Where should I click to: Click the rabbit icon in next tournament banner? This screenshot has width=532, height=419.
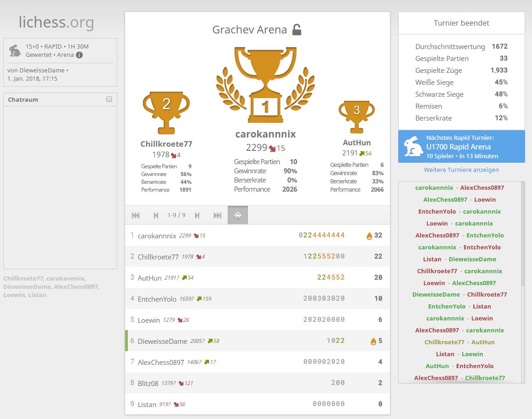point(413,146)
